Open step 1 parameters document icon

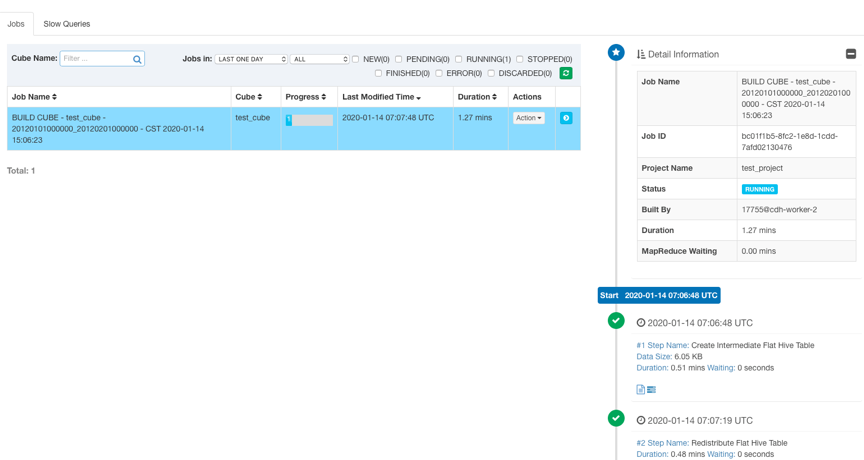640,389
